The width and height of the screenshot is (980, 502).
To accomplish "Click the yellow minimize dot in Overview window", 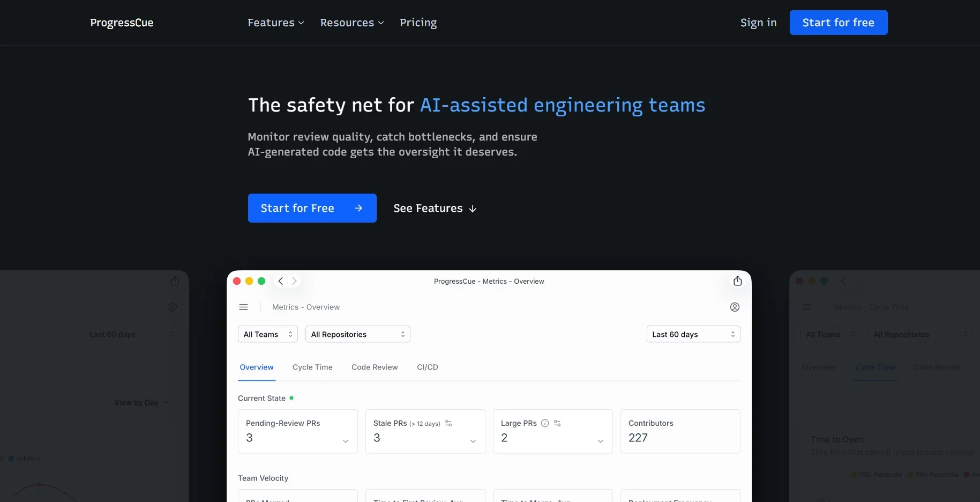I will (x=249, y=281).
